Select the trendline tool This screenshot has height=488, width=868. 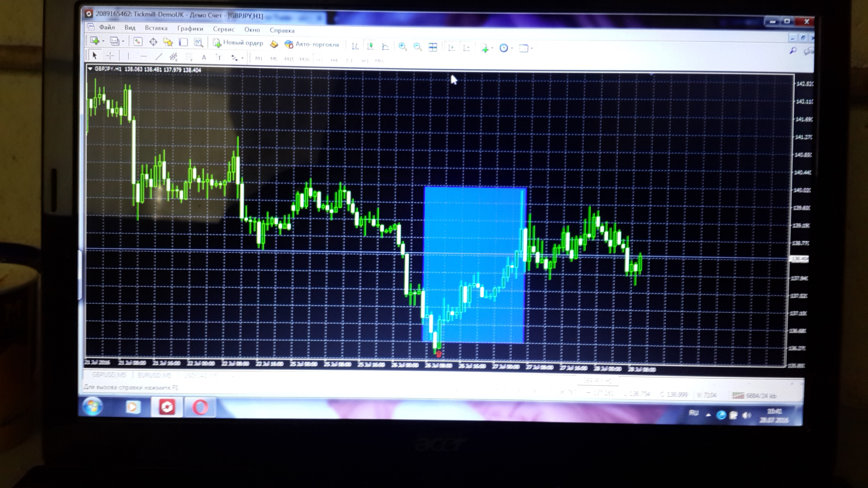(x=159, y=57)
